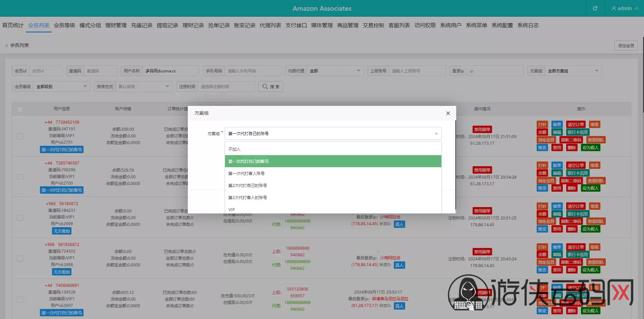Open the admin user menu
The image size is (644, 319).
coord(625,8)
